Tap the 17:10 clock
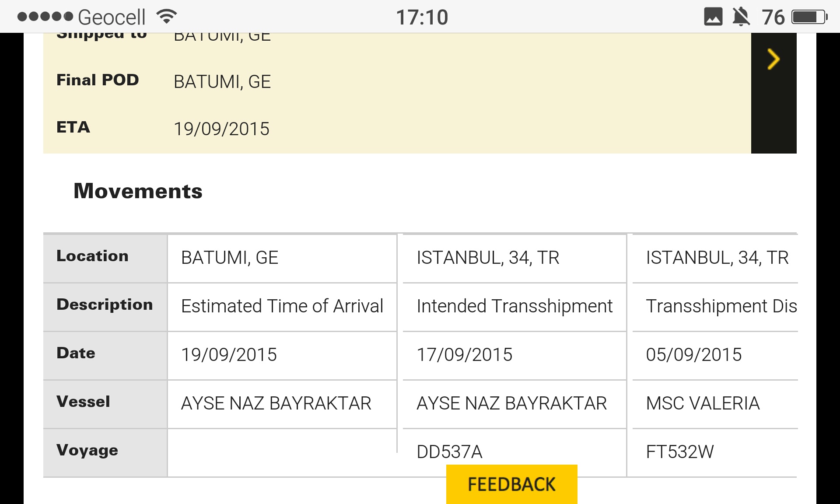Image resolution: width=840 pixels, height=504 pixels. click(422, 17)
